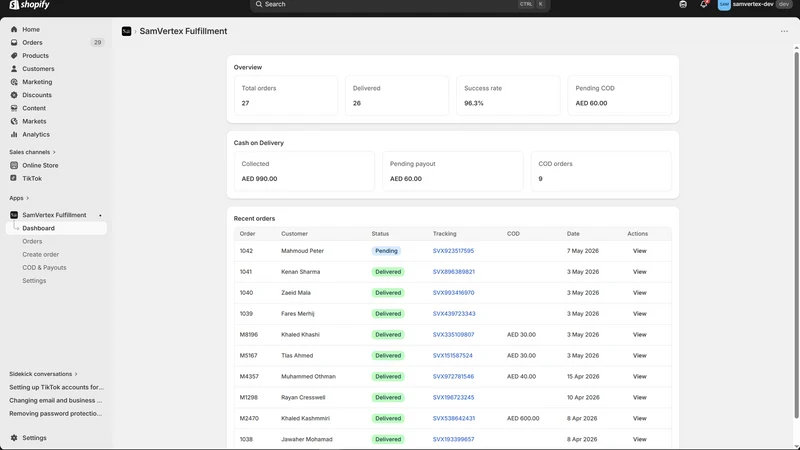Click the search magnifier icon
Viewport: 800px width, 450px height.
(x=259, y=4)
